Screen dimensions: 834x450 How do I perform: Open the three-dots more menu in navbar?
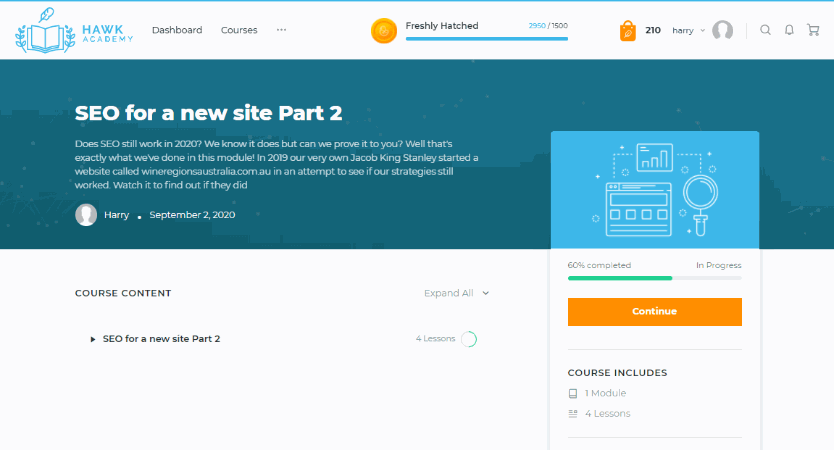281,30
